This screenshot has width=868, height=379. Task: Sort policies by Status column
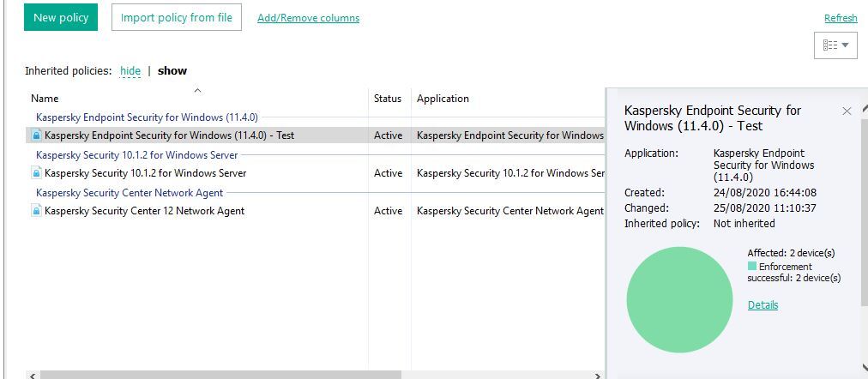[x=388, y=99]
